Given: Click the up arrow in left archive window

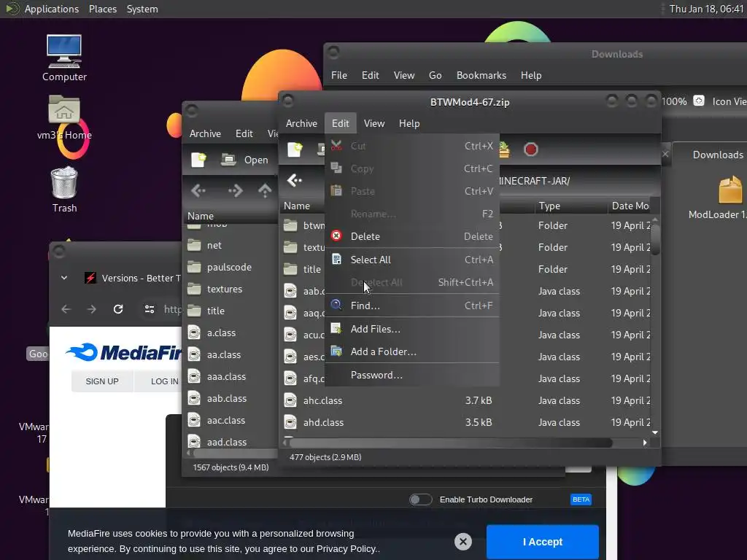Looking at the screenshot, I should coord(265,191).
